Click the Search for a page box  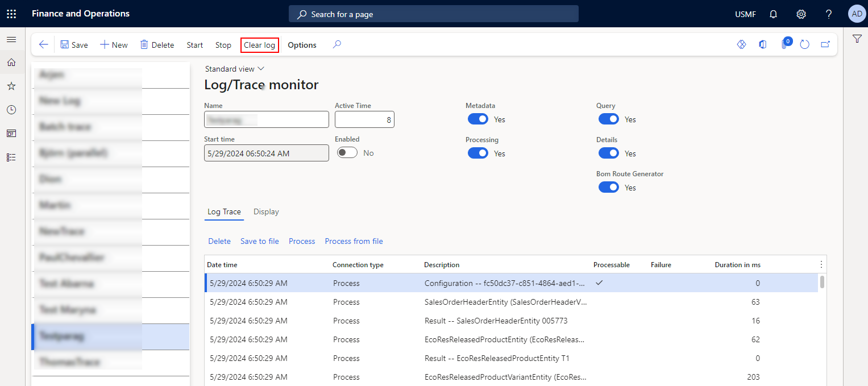434,14
